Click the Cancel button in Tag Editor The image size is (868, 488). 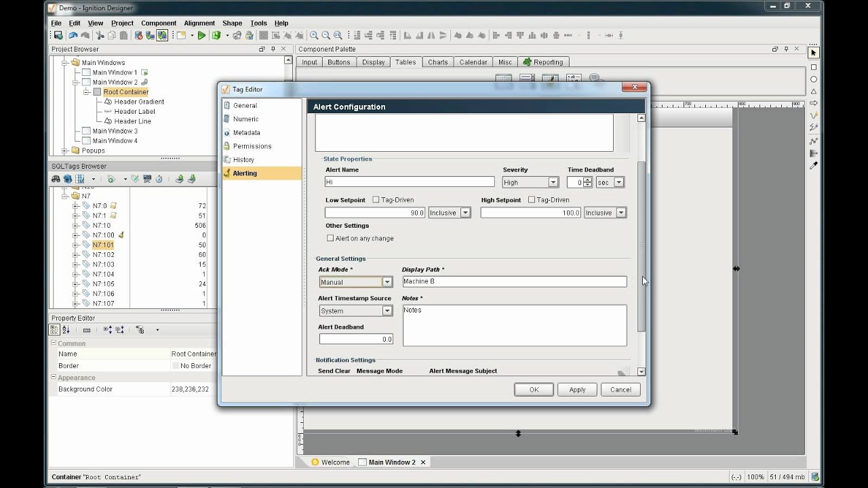(620, 390)
